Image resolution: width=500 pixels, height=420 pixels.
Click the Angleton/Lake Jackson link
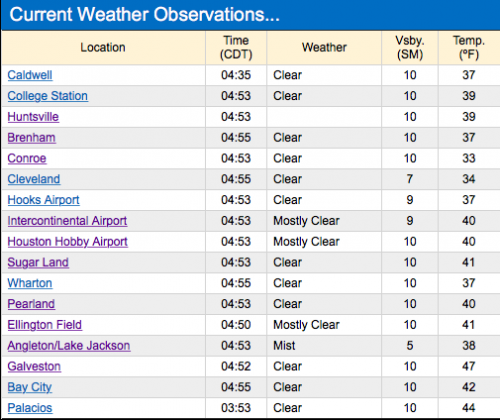69,346
